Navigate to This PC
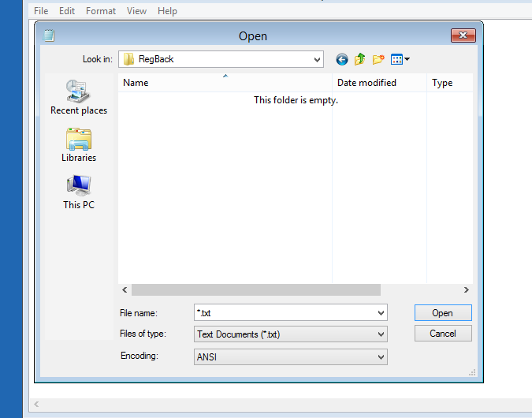 [79, 191]
